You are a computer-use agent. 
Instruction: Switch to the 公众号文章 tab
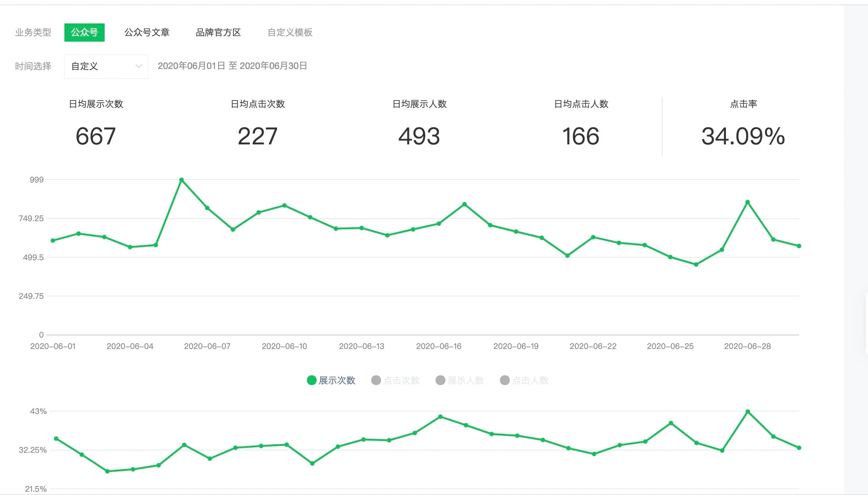146,32
